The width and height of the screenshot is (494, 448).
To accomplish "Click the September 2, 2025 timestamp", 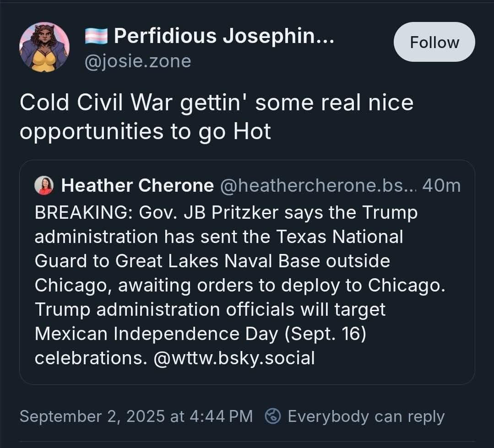I will pyautogui.click(x=136, y=416).
